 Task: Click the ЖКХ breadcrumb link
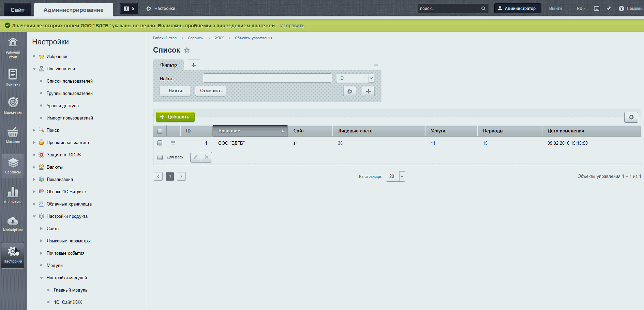[219, 38]
